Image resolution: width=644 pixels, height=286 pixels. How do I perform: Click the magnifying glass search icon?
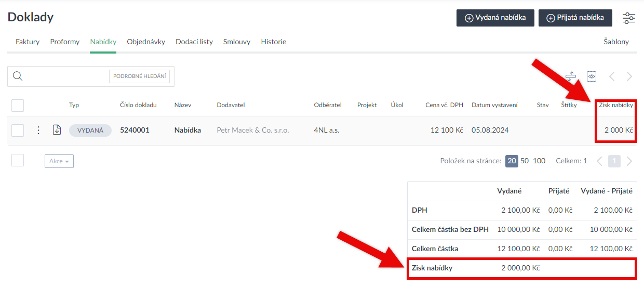coord(18,76)
